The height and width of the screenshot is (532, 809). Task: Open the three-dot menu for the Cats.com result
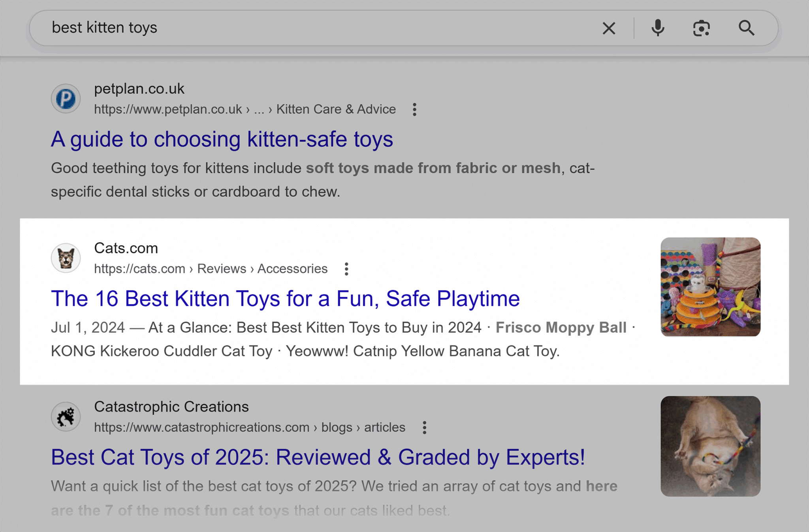coord(346,269)
